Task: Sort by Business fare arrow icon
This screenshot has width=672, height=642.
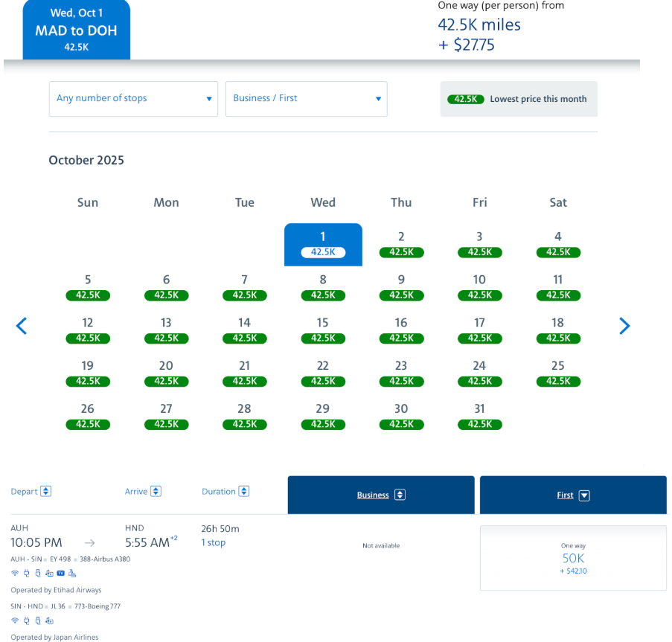Action: point(400,495)
